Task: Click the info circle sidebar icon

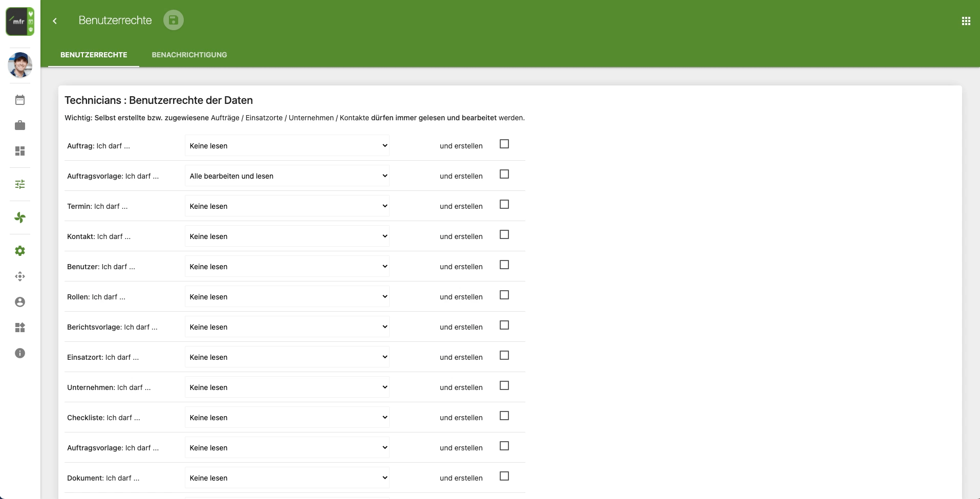Action: click(20, 353)
